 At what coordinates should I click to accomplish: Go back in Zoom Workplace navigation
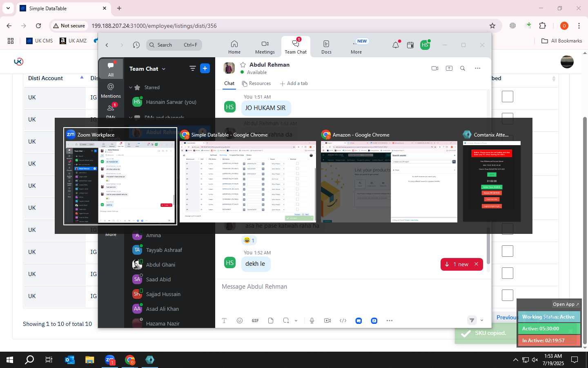tap(107, 45)
